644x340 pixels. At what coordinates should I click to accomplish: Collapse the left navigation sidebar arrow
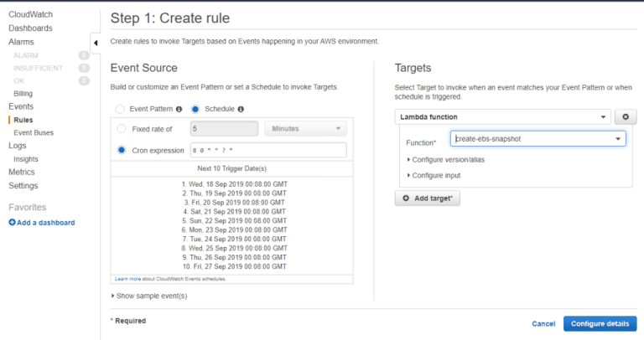(95, 43)
